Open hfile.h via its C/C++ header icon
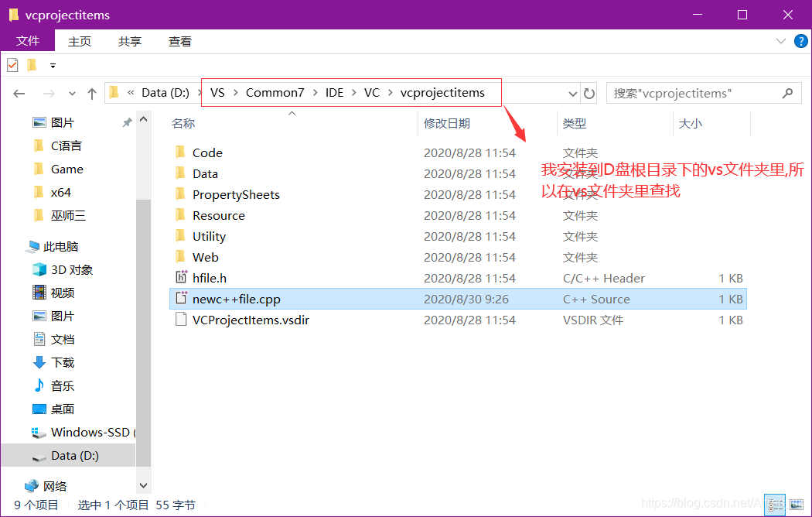The height and width of the screenshot is (517, 812). pos(181,278)
